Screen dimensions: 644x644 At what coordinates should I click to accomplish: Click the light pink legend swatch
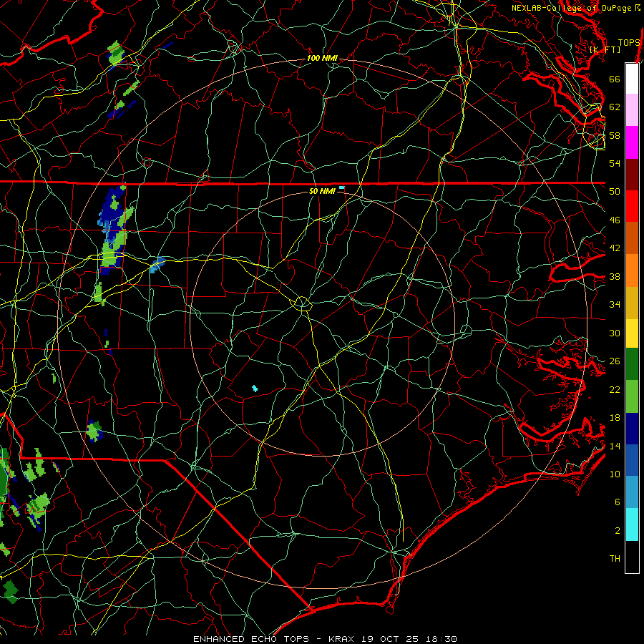[x=632, y=110]
